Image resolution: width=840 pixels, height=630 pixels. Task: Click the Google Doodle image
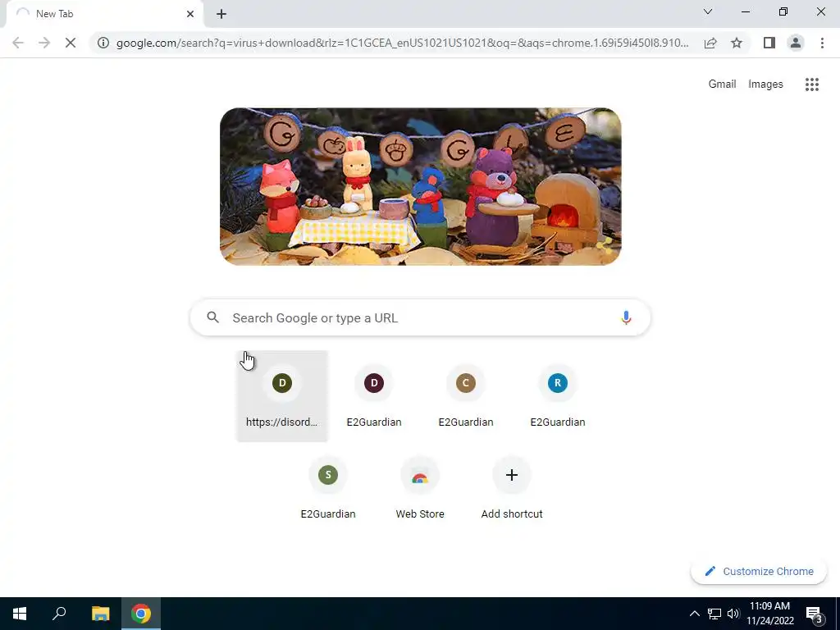point(421,186)
